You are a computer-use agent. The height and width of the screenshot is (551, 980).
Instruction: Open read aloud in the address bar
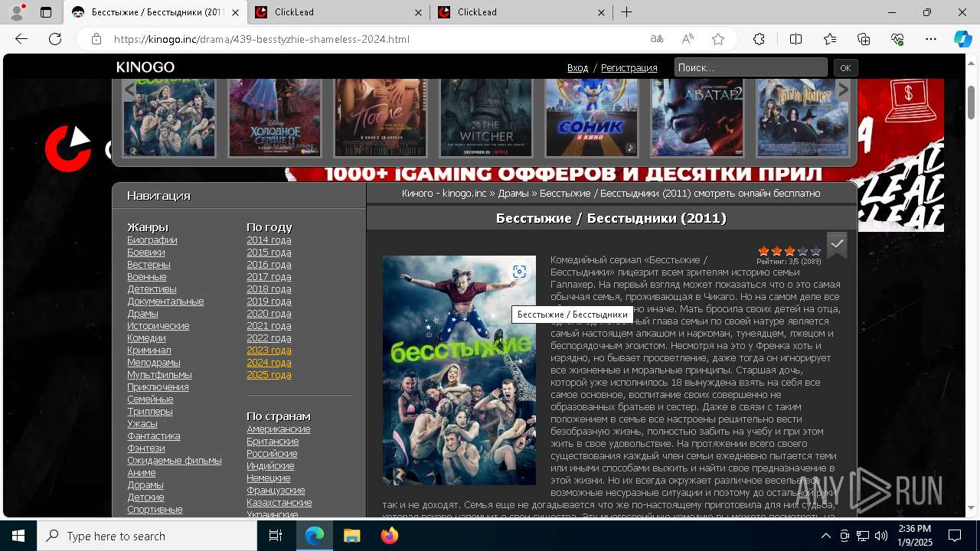(688, 39)
